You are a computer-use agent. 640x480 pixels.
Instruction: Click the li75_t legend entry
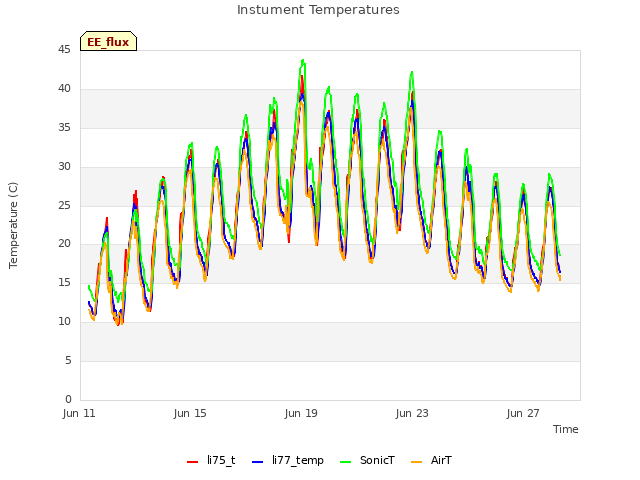(211, 461)
